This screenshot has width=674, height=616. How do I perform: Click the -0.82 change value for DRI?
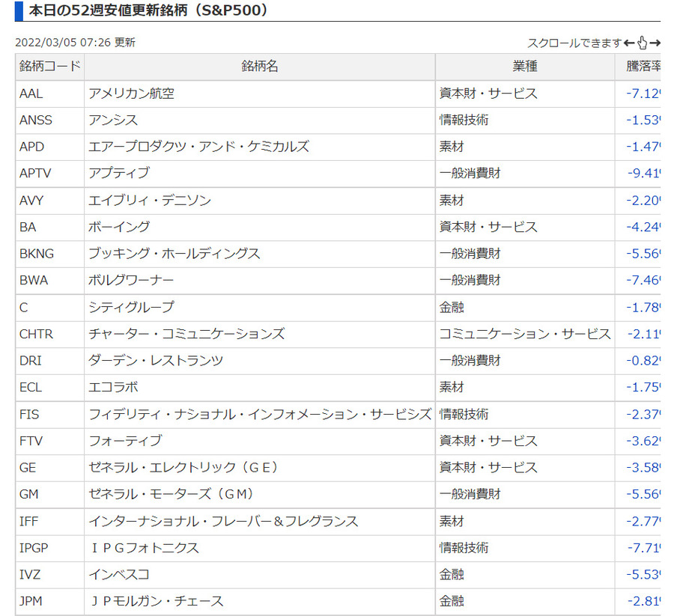pos(643,361)
